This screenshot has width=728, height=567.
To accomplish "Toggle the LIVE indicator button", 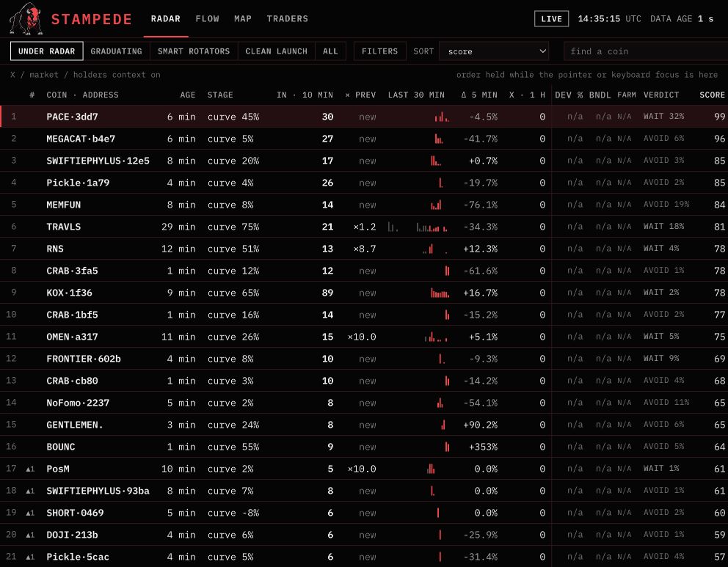I will coord(552,18).
